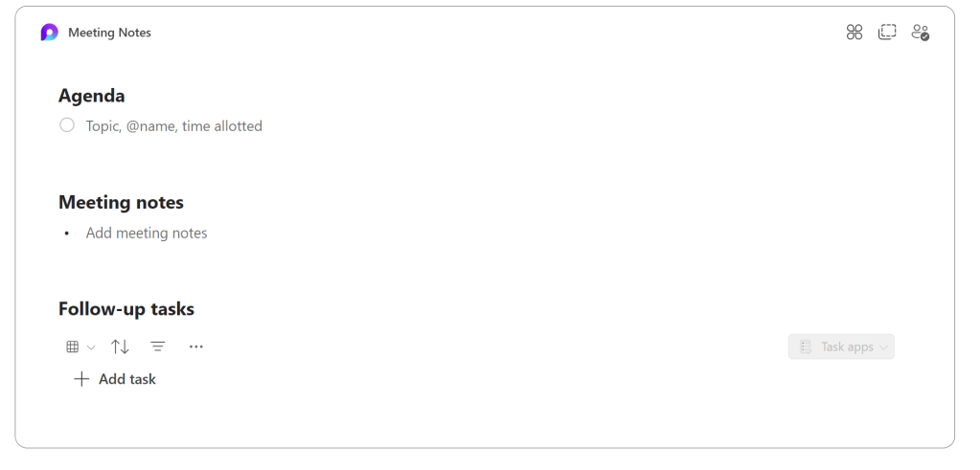This screenshot has width=980, height=470.
Task: Click the table view grid icon
Action: [72, 347]
